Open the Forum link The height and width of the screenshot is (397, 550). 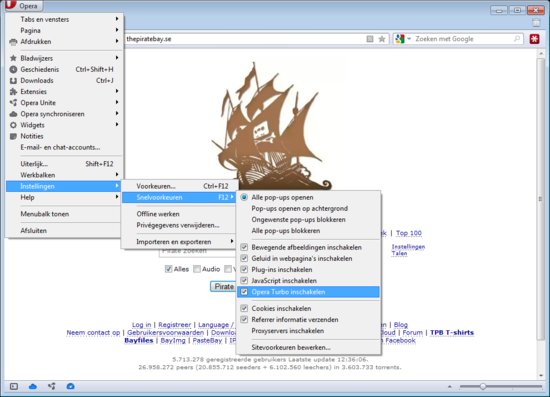click(412, 333)
